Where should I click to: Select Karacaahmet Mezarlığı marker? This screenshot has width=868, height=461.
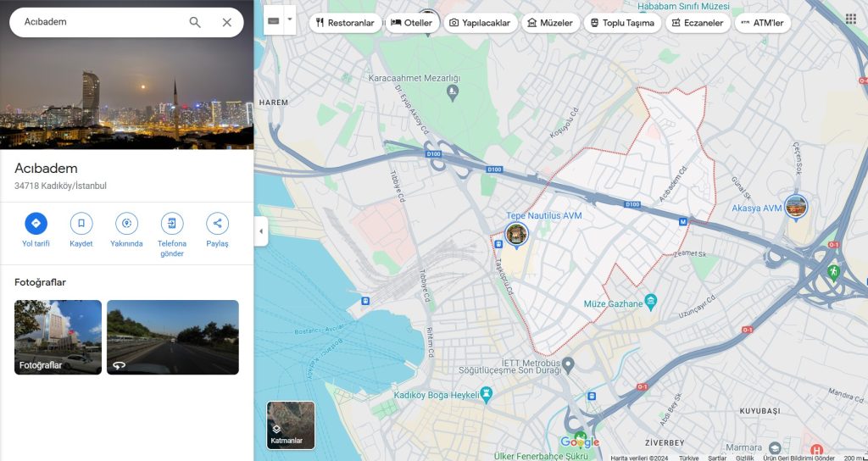click(x=453, y=92)
